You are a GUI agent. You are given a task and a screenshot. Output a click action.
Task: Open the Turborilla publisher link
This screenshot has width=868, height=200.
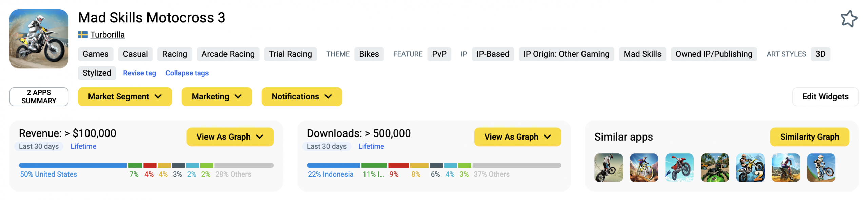107,35
